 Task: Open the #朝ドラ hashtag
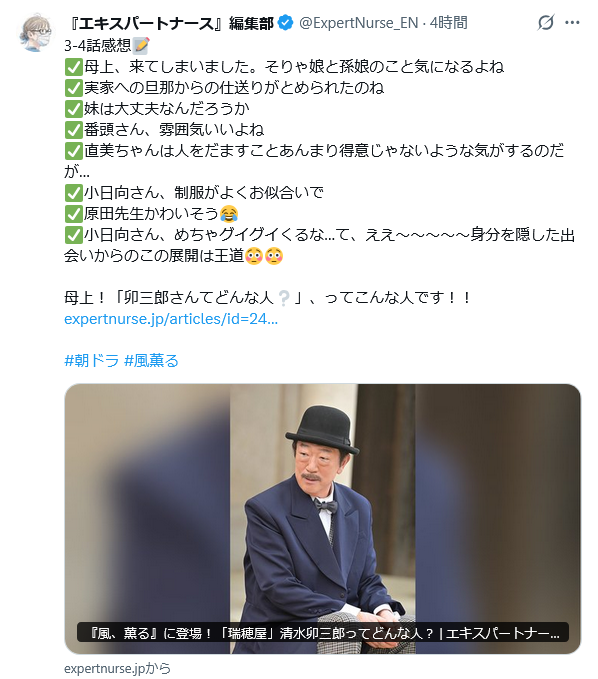(91, 361)
